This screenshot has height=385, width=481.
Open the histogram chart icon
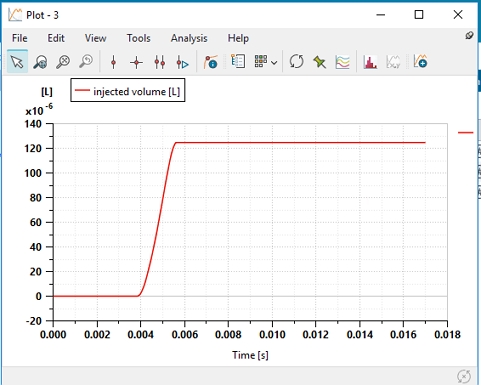click(370, 62)
